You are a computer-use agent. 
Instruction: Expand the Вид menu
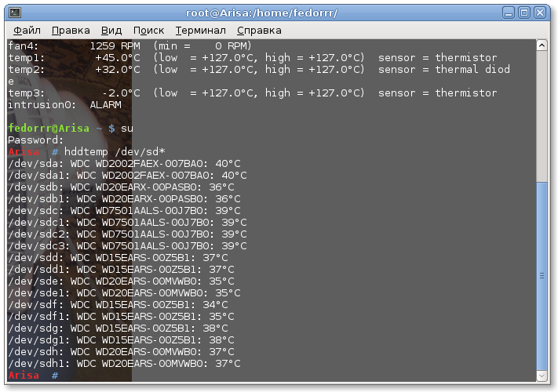[111, 30]
